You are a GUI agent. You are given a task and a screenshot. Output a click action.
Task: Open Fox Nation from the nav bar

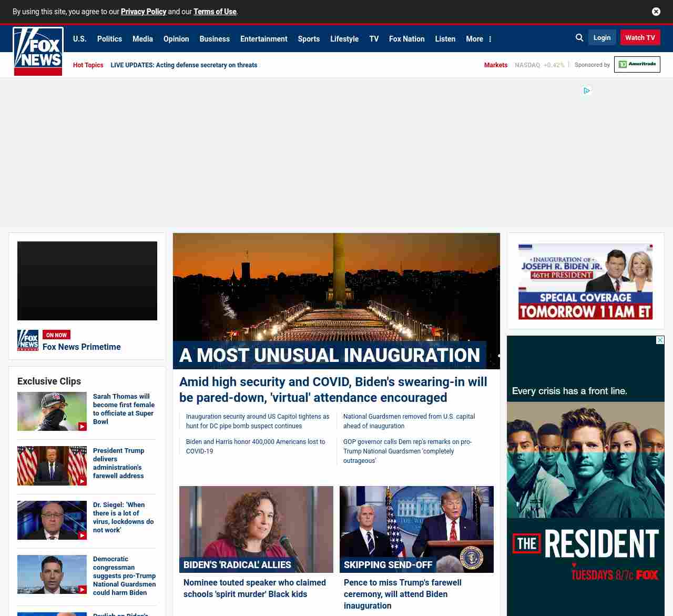407,39
